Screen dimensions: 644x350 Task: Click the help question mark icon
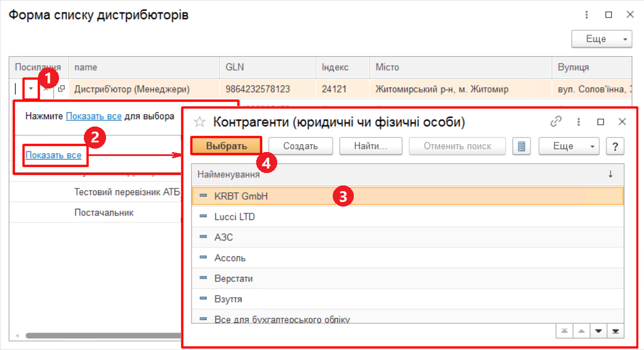tap(615, 146)
